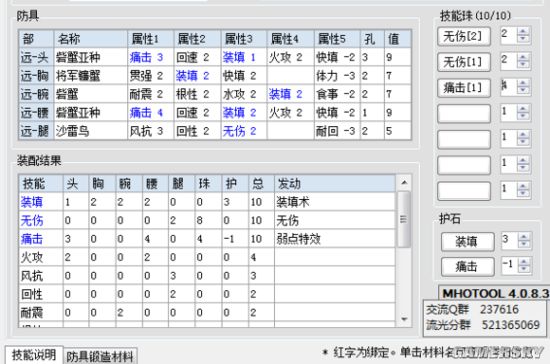Click the 属性5 column header

pyautogui.click(x=337, y=39)
